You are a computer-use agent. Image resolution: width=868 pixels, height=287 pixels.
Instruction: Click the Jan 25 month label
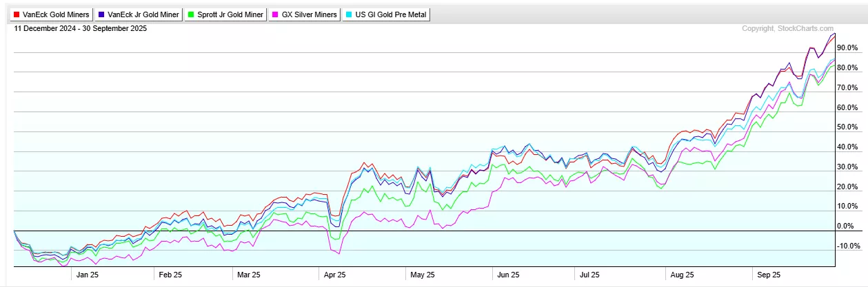point(86,275)
